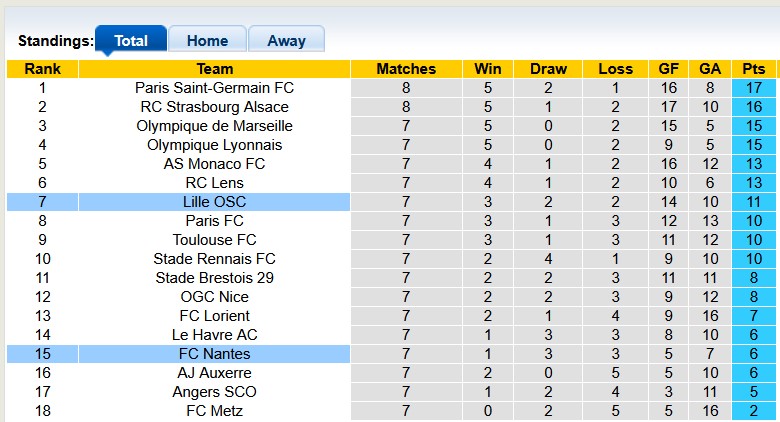The width and height of the screenshot is (780, 422).
Task: Click the Matches column header
Action: pyautogui.click(x=406, y=69)
